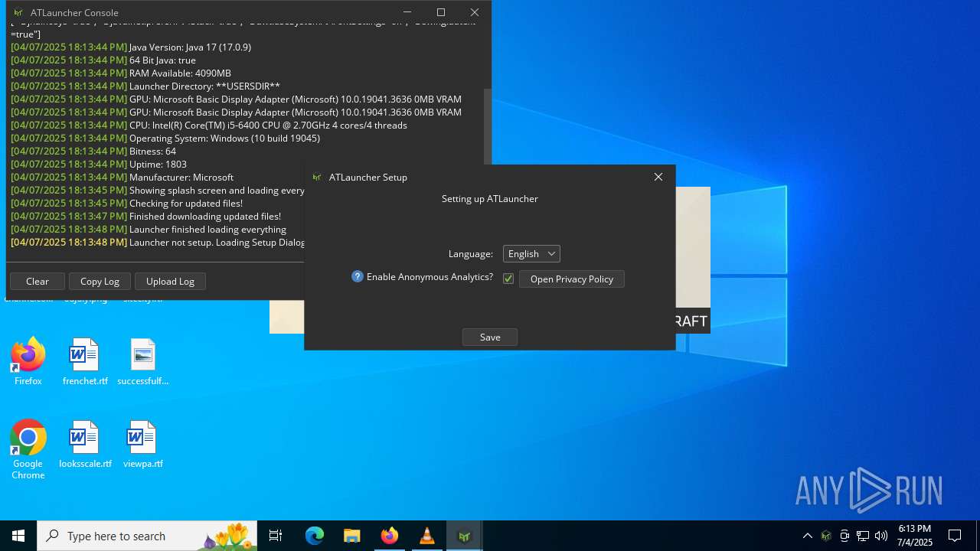The height and width of the screenshot is (551, 980).
Task: Click the Upload Log button
Action: [x=170, y=281]
